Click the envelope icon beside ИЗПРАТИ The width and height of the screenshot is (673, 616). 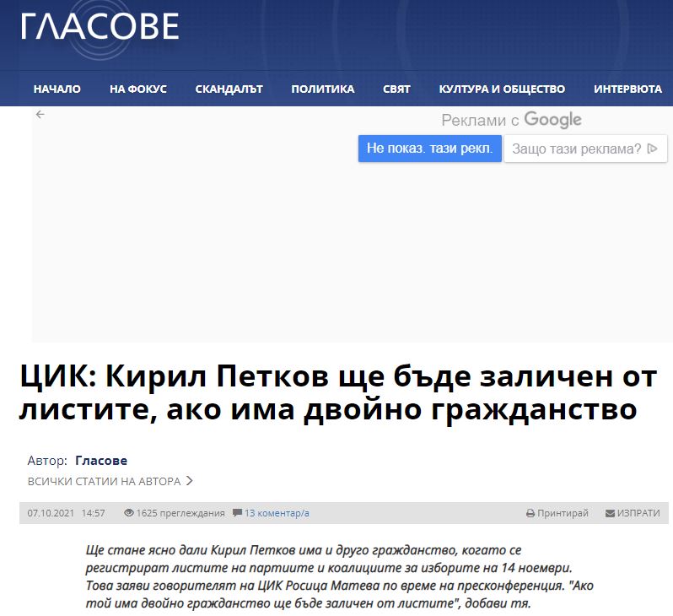(x=610, y=513)
